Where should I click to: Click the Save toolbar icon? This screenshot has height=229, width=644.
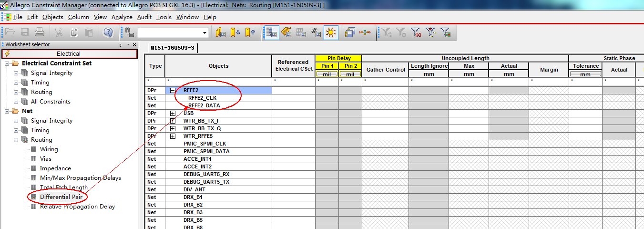point(25,32)
